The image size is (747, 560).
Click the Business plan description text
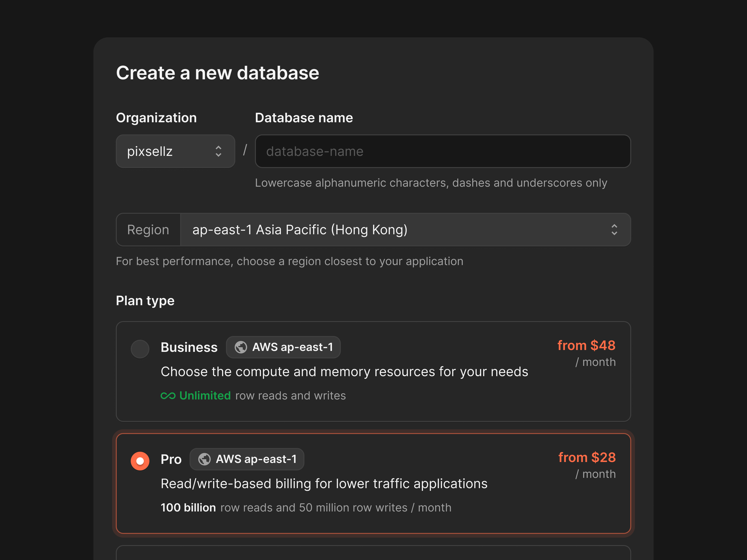click(x=344, y=372)
